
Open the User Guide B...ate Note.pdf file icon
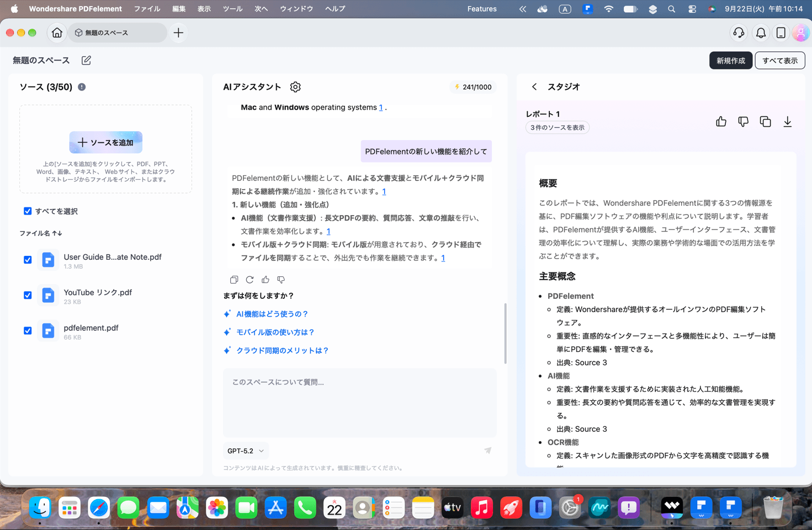(48, 260)
